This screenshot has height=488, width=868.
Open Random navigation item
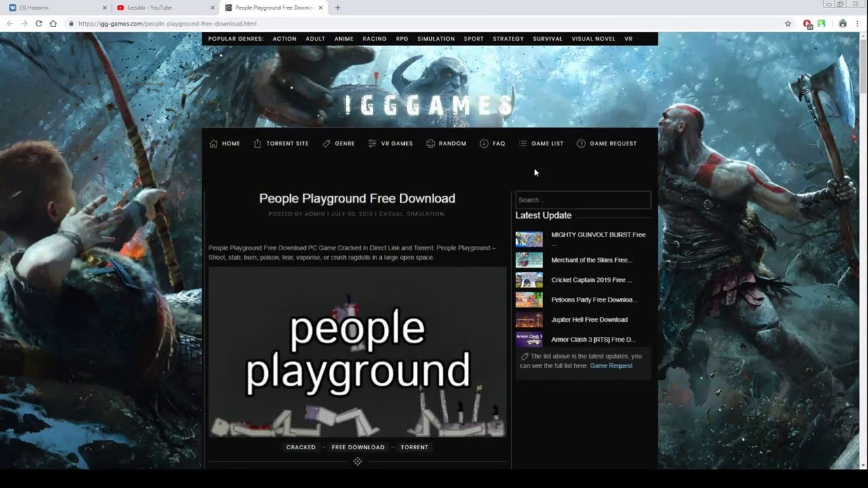pos(452,144)
